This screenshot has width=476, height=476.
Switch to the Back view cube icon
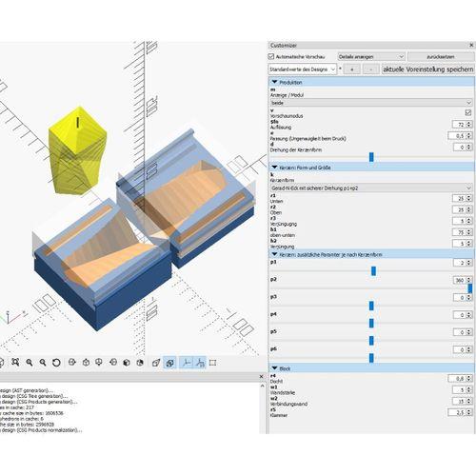point(140,363)
